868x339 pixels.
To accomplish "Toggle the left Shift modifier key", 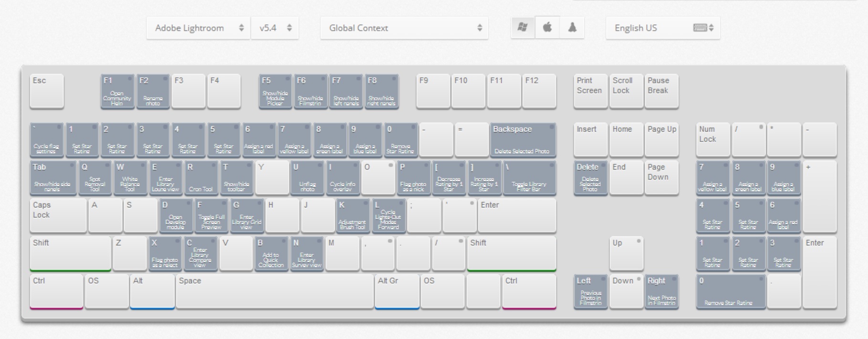I will [70, 253].
